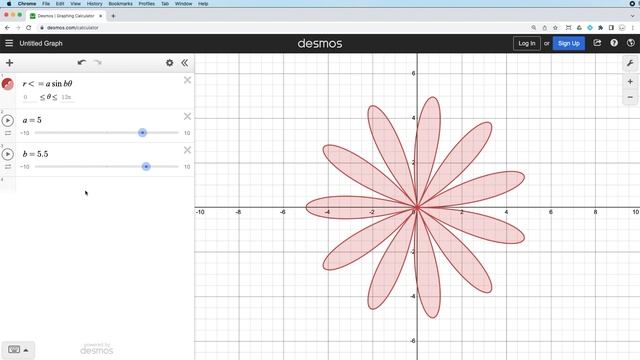Open the Help menu in menu bar
This screenshot has width=640, height=360.
click(x=203, y=4)
